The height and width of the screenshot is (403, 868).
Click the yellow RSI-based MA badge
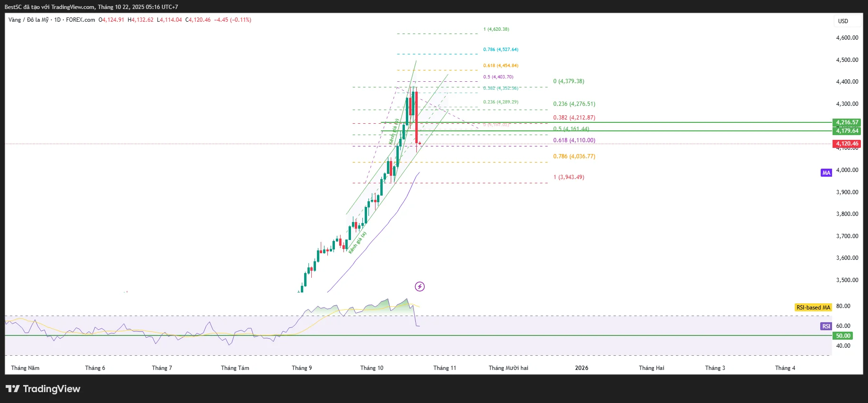[x=813, y=308]
